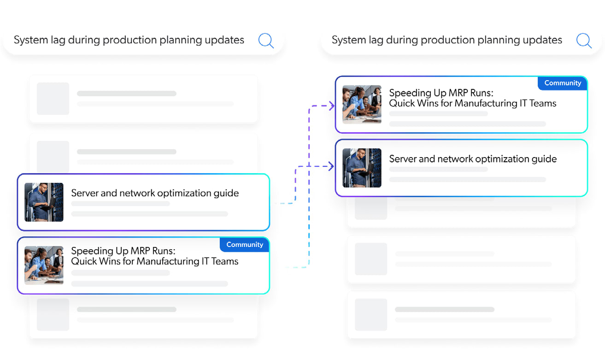The width and height of the screenshot is (605, 364).
Task: Click the magnifier icon in the right search bar
Action: pos(584,41)
